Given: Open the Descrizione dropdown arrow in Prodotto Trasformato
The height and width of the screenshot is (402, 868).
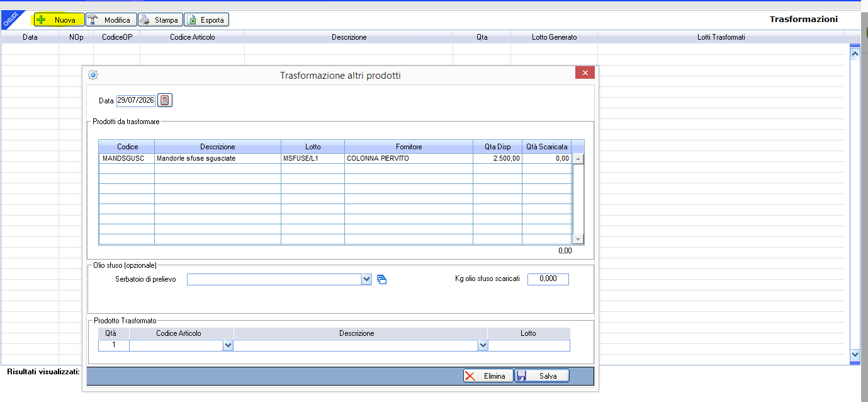Looking at the screenshot, I should click(483, 345).
